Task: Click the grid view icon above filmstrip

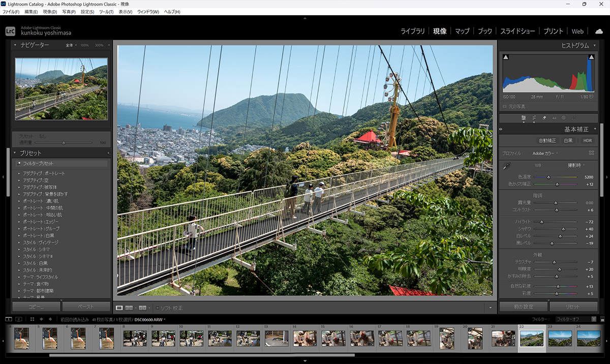Action: point(32,319)
